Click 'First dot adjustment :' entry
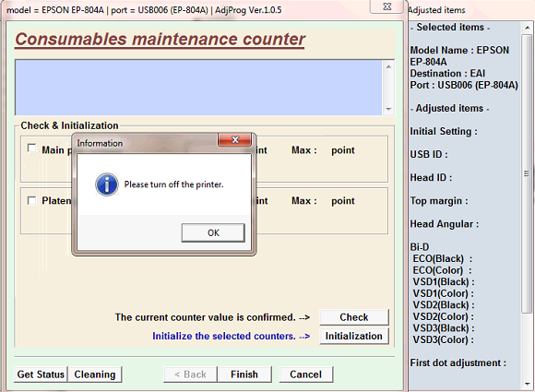 pos(458,363)
